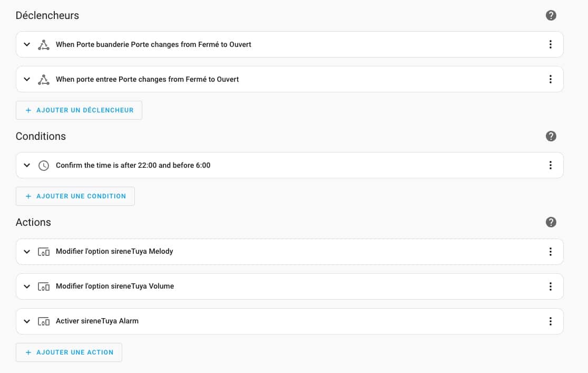Image resolution: width=588 pixels, height=373 pixels.
Task: Add a new action with Ajouter une action
Action: [x=69, y=352]
